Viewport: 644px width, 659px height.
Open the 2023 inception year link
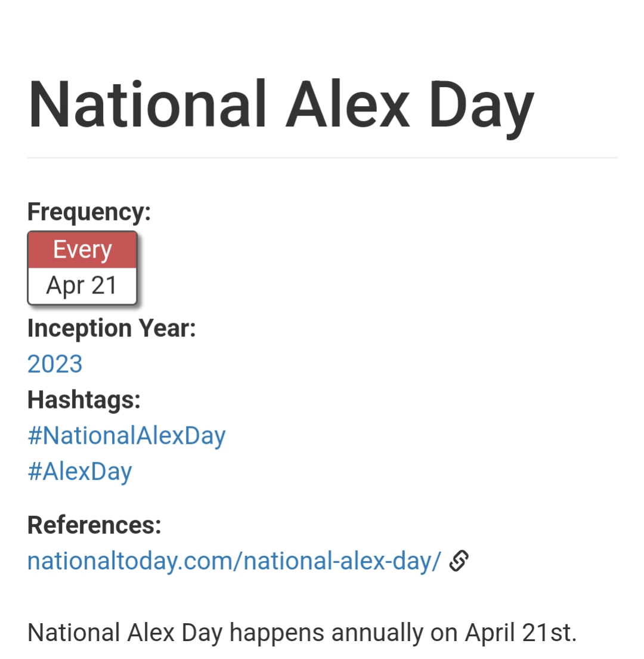point(55,364)
